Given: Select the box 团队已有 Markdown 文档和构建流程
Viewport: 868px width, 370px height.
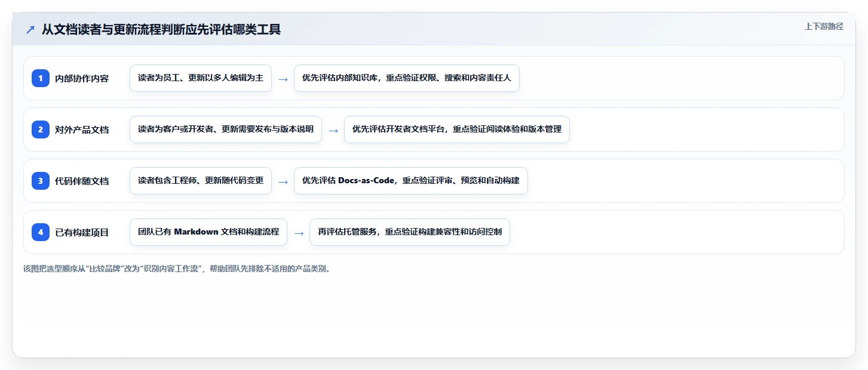Looking at the screenshot, I should click(x=208, y=232).
